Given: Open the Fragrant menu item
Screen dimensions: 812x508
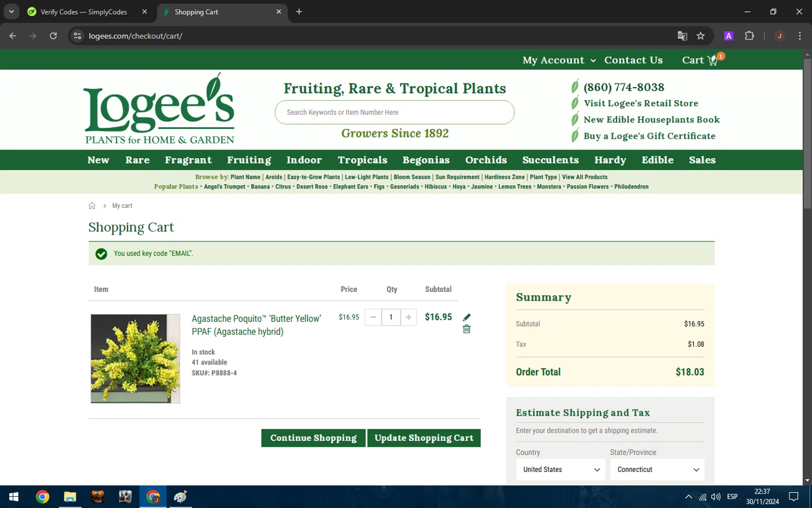Looking at the screenshot, I should 188,160.
